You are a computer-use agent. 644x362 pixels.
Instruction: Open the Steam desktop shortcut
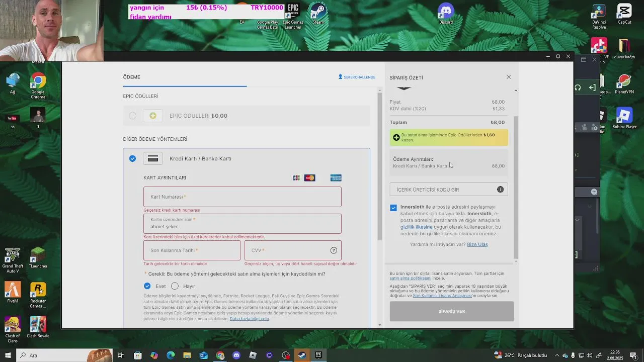[x=318, y=14]
